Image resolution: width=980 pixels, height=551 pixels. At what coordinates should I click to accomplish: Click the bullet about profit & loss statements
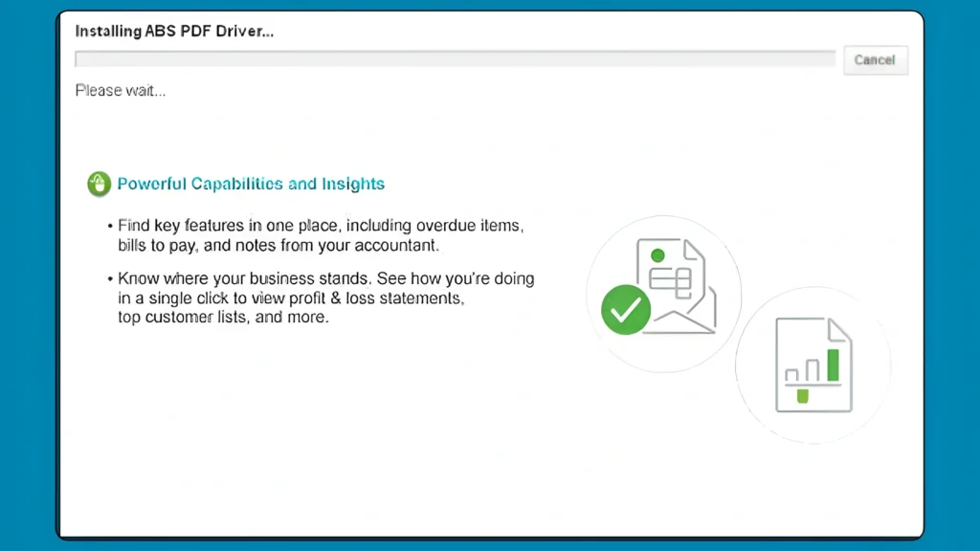tap(325, 298)
